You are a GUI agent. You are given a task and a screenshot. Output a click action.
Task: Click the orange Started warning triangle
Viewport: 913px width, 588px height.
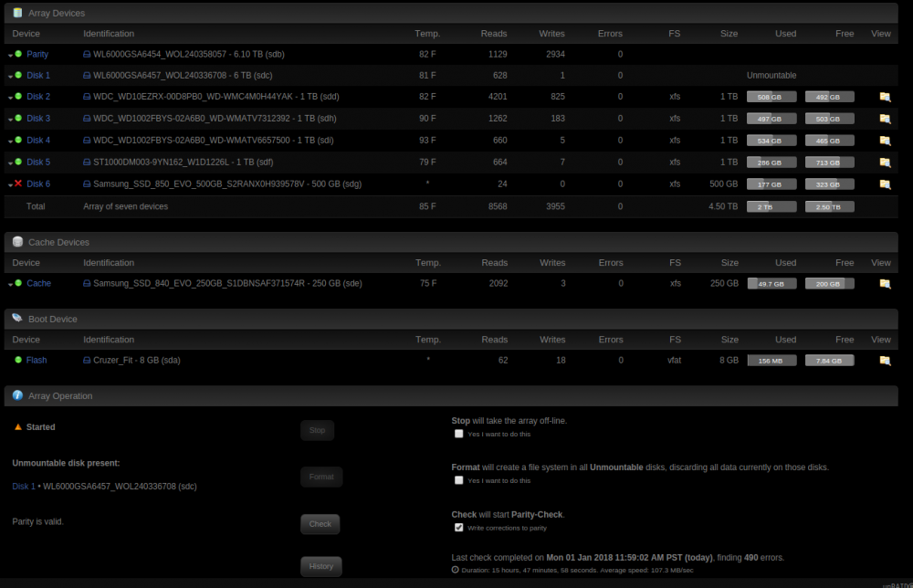(18, 426)
